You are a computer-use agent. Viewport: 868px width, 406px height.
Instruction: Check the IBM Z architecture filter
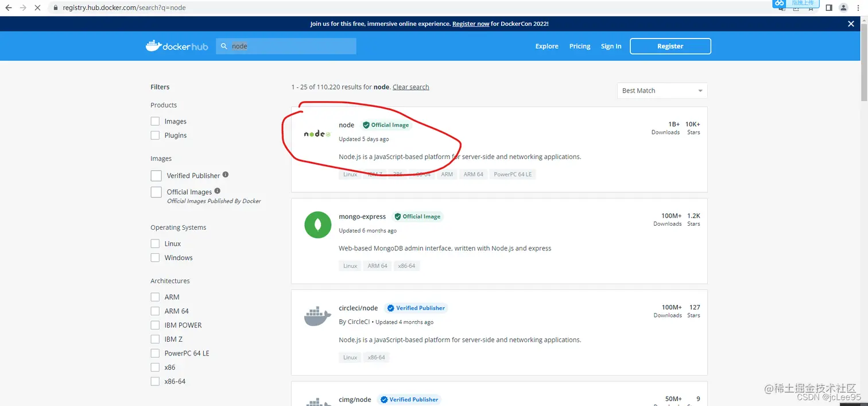155,339
